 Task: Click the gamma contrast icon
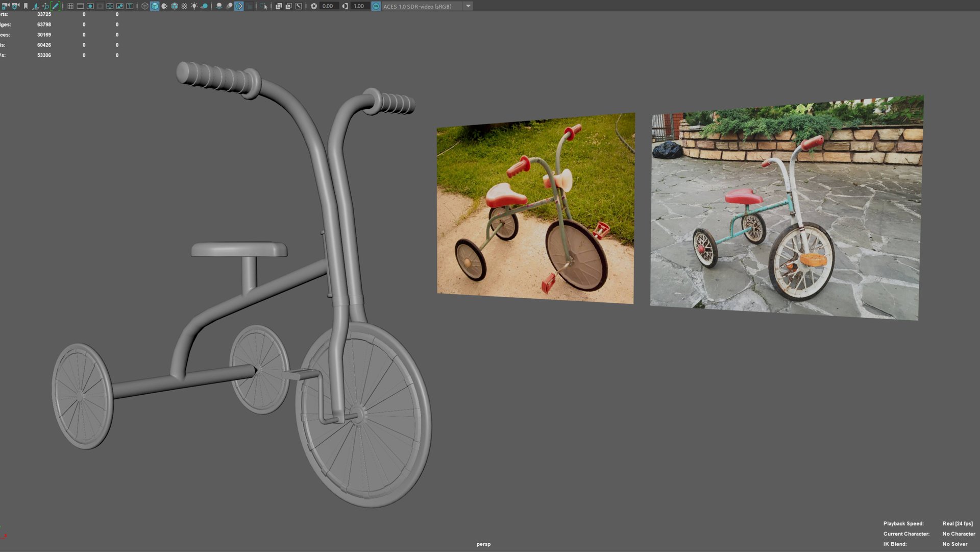[x=345, y=6]
